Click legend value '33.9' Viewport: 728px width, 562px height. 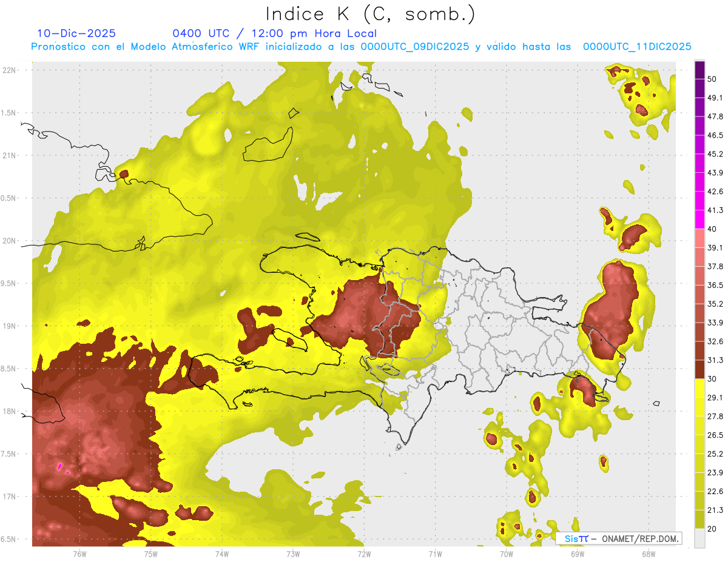pyautogui.click(x=715, y=323)
